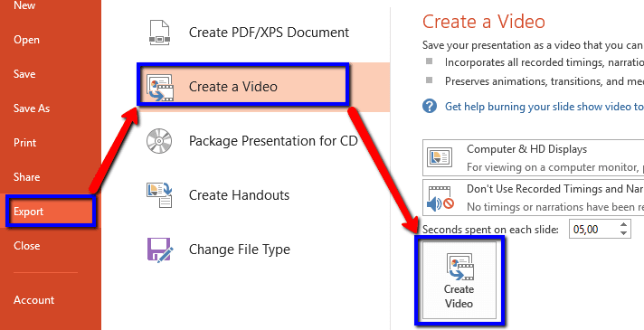The width and height of the screenshot is (644, 330).
Task: Open the Computer & HD Displays dropdown
Action: pyautogui.click(x=533, y=157)
